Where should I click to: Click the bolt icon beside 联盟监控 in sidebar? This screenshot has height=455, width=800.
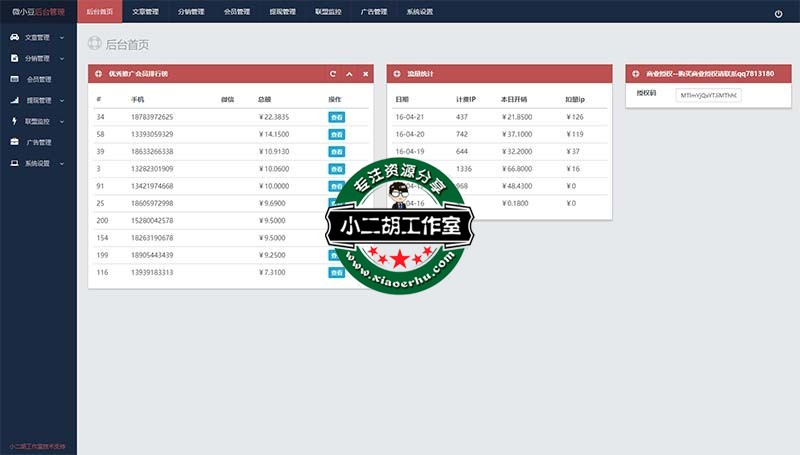[x=14, y=121]
